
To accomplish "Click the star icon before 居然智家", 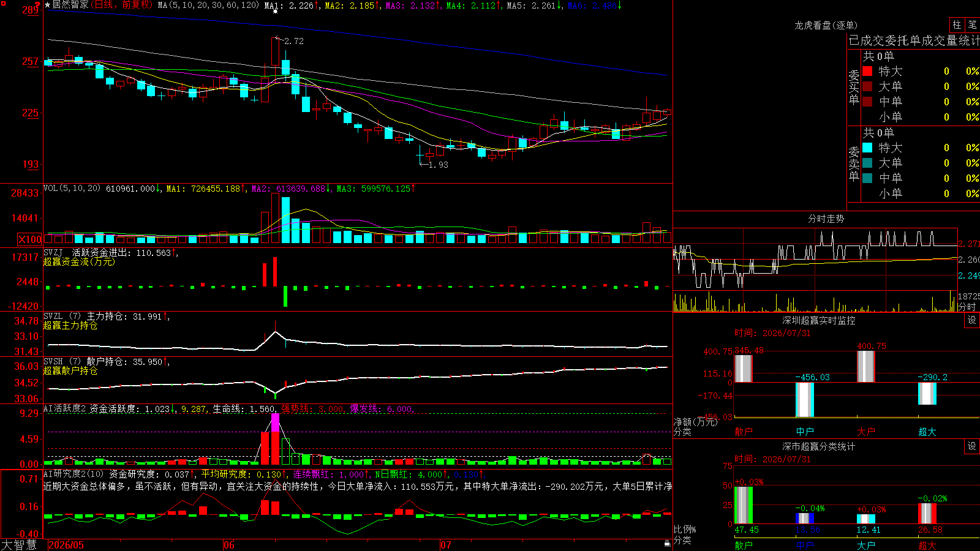I will click(47, 5).
